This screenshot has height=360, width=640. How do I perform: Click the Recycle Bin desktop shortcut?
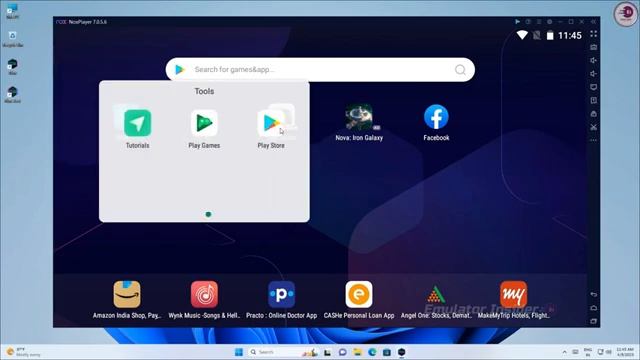13,39
